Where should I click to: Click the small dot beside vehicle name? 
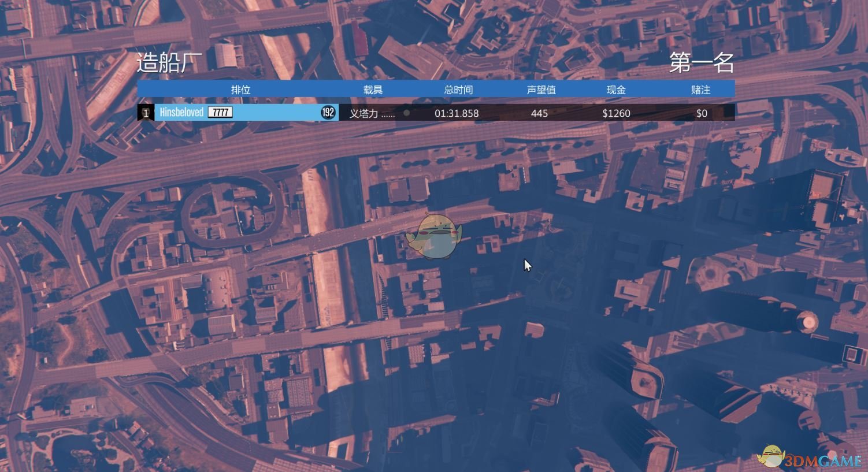(x=406, y=113)
